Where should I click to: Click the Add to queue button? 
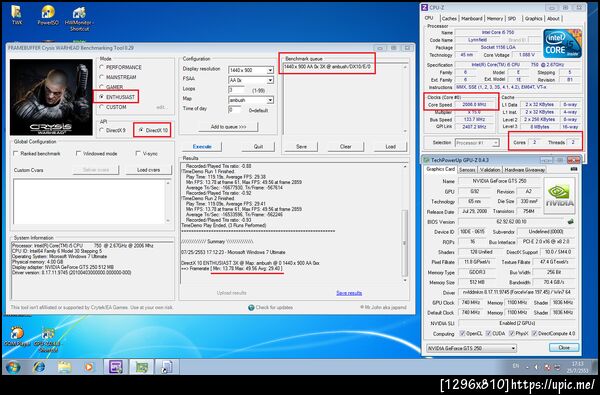228,127
